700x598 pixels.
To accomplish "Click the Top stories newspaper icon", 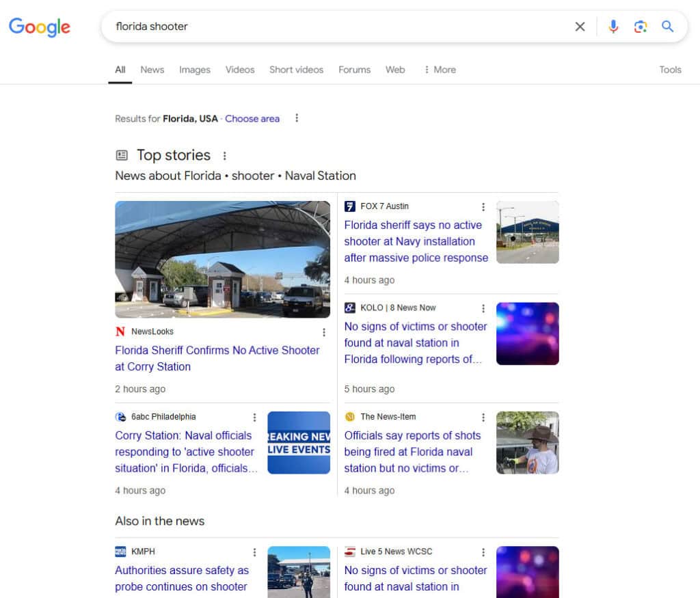I will (x=122, y=155).
